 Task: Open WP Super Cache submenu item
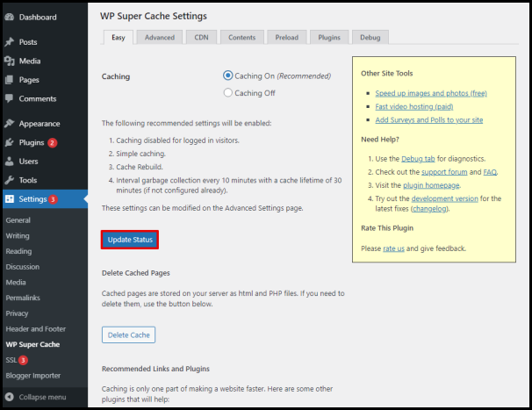pyautogui.click(x=32, y=344)
